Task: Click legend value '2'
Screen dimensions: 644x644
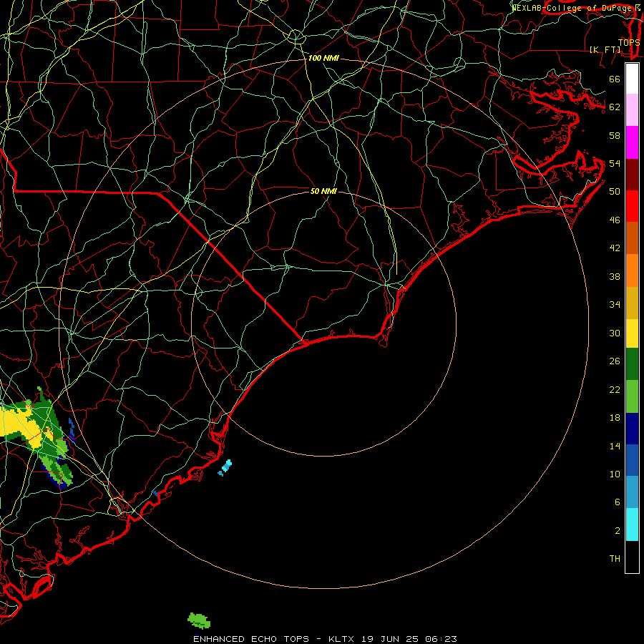Action: coord(617,531)
